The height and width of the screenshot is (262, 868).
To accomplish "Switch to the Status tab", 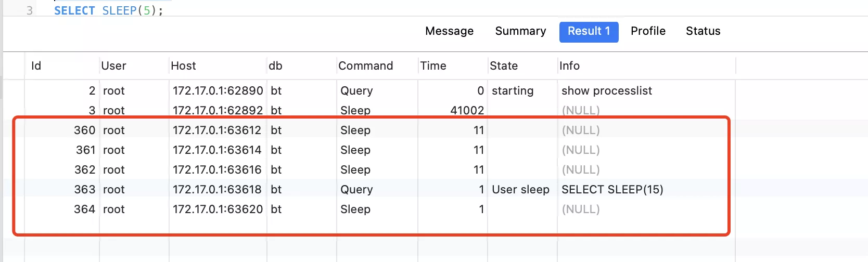I will pos(703,31).
